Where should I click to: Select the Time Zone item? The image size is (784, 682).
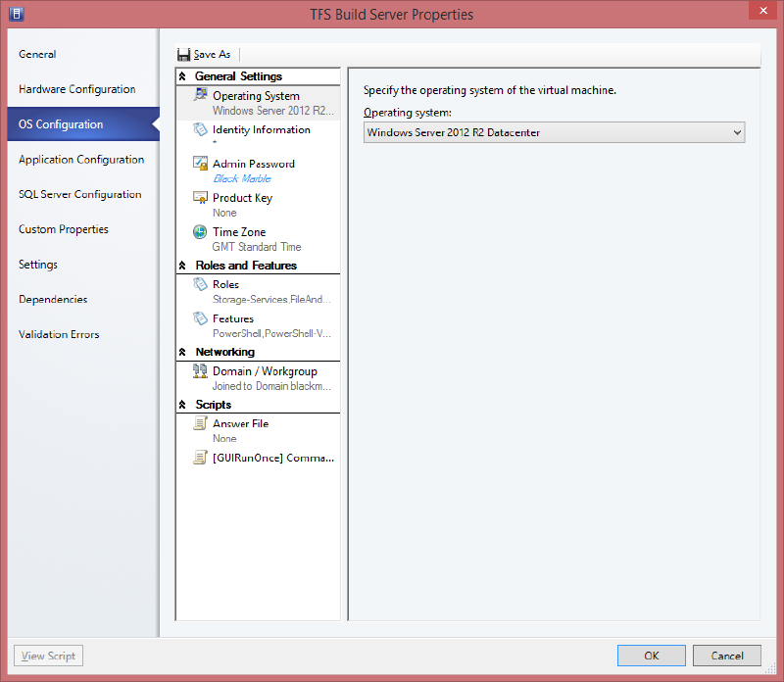(258, 238)
